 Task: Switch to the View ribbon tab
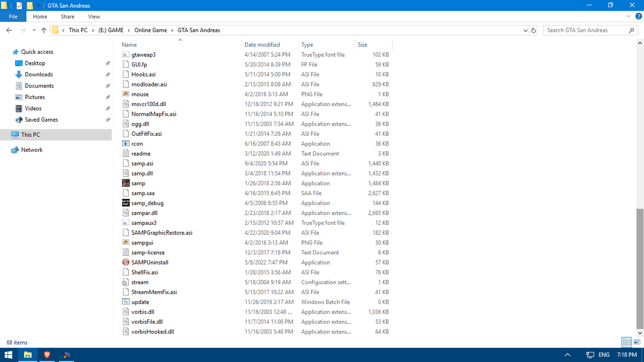[x=94, y=17]
